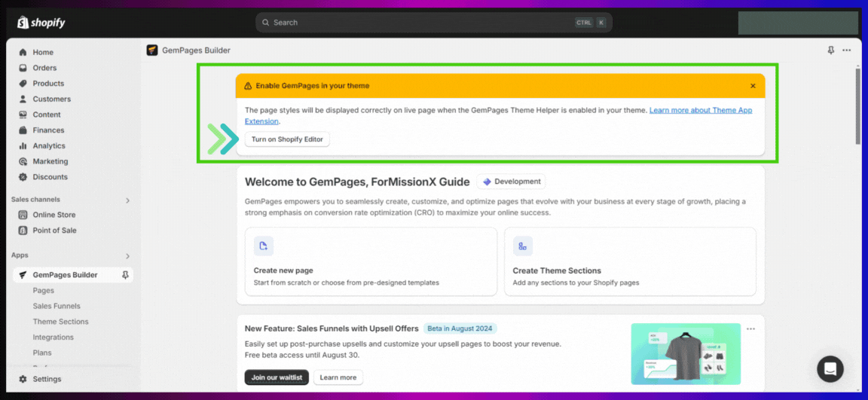Screen dimensions: 868x400
Task: Click the warning icon in banner
Action: click(x=248, y=86)
